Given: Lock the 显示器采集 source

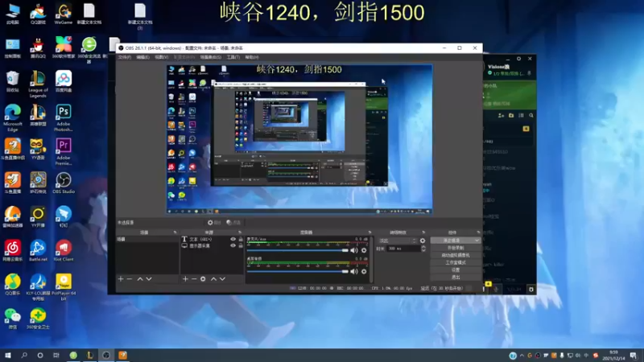Looking at the screenshot, I should pyautogui.click(x=241, y=246).
